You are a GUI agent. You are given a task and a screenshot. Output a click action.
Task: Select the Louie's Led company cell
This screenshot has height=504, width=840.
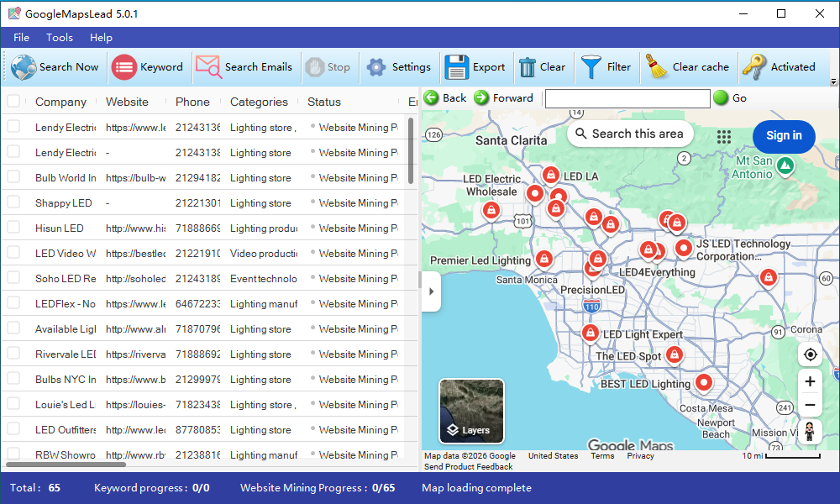pyautogui.click(x=65, y=404)
